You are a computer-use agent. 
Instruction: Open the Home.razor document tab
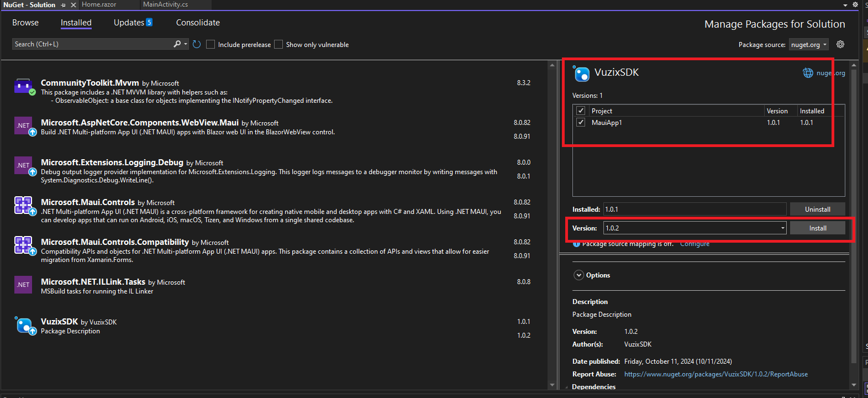tap(99, 4)
